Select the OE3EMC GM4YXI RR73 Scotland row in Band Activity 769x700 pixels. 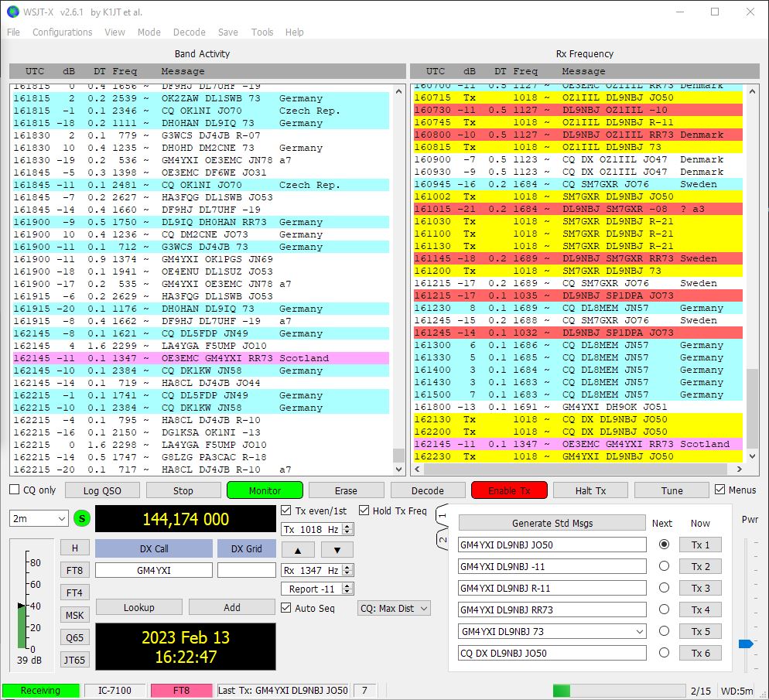[x=201, y=358]
